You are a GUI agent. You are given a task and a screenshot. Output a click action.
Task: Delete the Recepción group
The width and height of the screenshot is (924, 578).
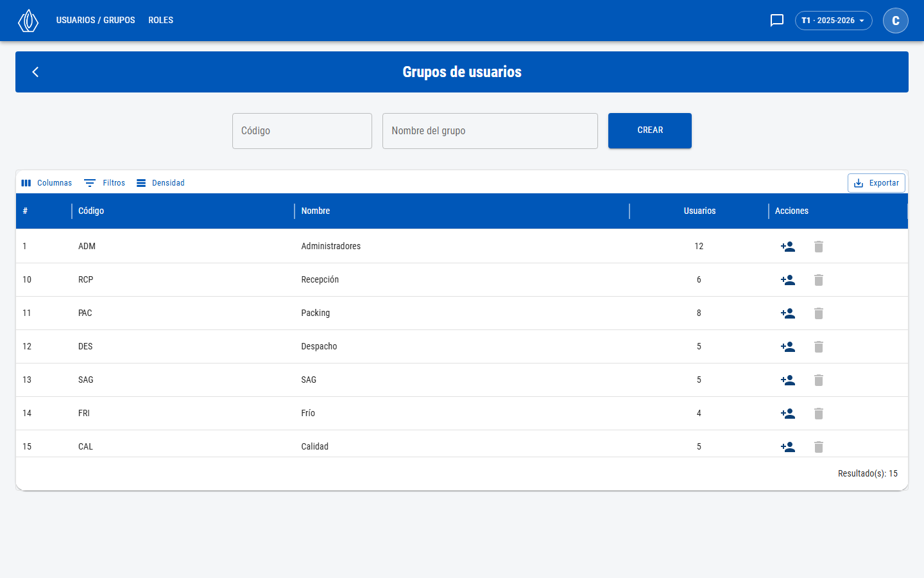819,280
